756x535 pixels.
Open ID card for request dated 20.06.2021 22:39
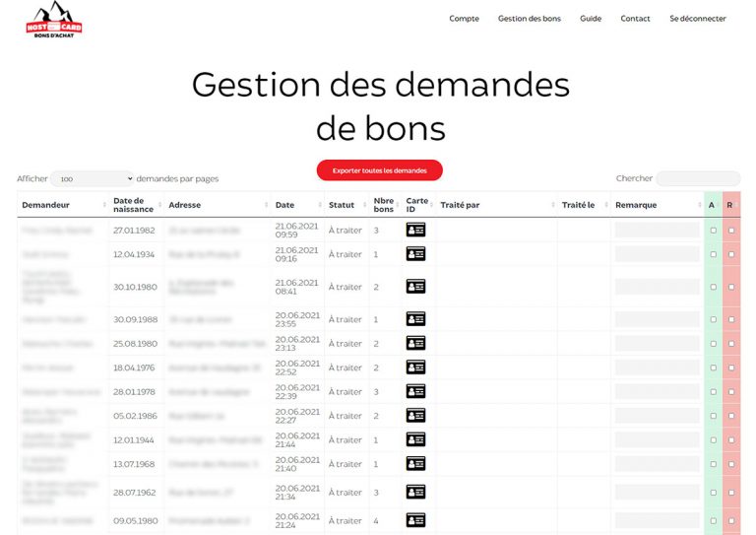tap(415, 392)
